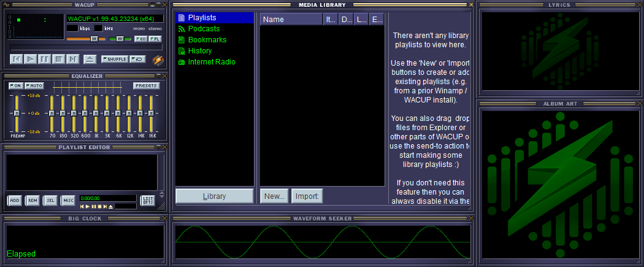Image resolution: width=644 pixels, height=267 pixels.
Task: Click the 180 Hz equalizer band slider
Action: pos(63,113)
